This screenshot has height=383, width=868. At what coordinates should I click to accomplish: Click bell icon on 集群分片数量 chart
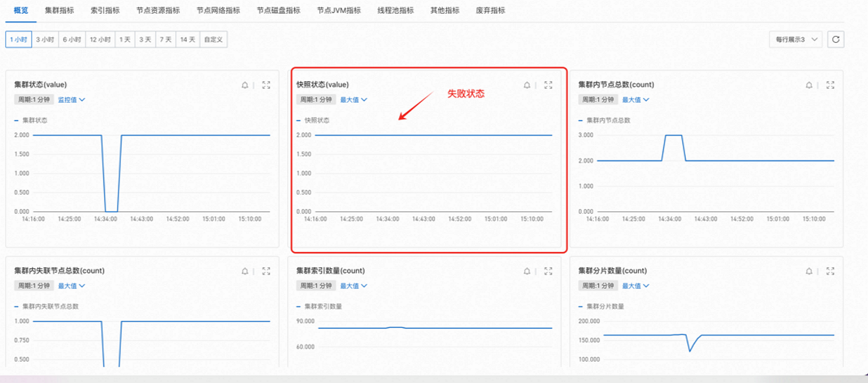pyautogui.click(x=809, y=271)
